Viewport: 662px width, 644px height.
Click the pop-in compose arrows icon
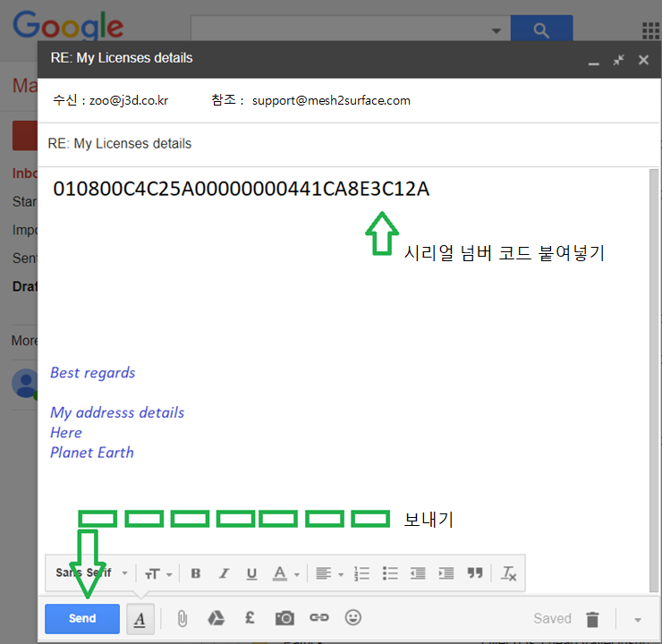618,60
